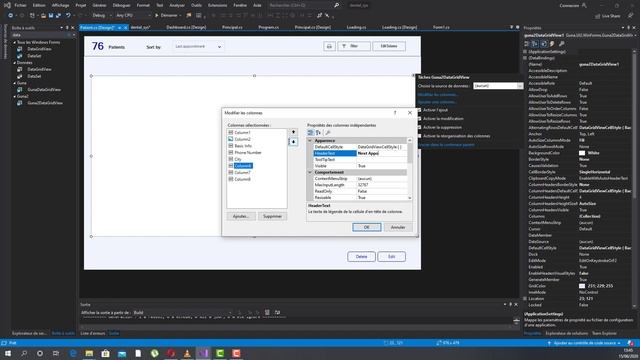Show events lightning icon in Propriétés panel
This screenshot has width=640, height=360.
pos(552,44)
